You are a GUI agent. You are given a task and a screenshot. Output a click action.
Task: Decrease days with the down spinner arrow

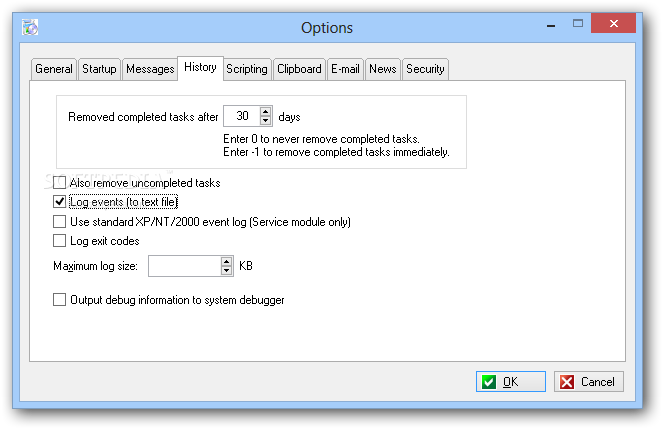click(266, 121)
